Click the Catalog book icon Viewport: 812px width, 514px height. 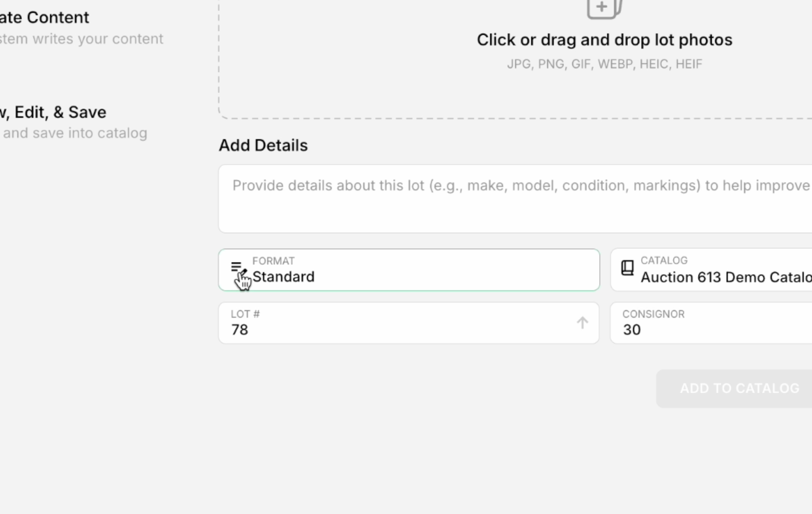coord(627,268)
